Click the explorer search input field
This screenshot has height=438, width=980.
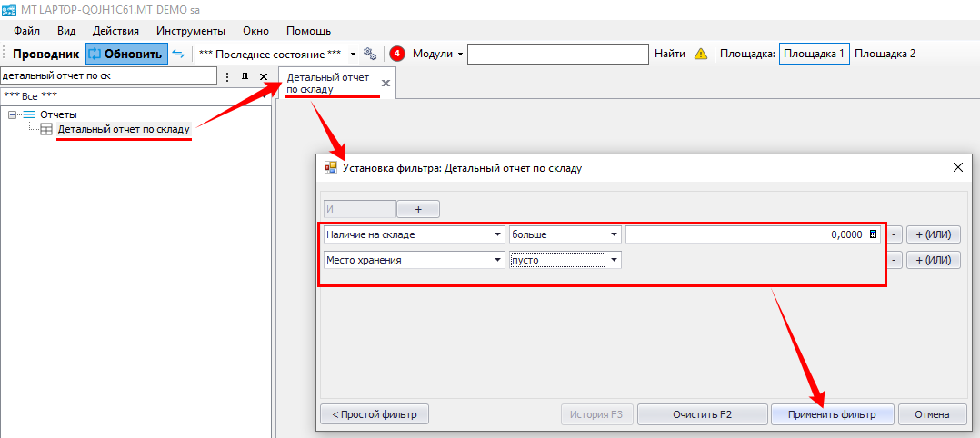coord(109,76)
